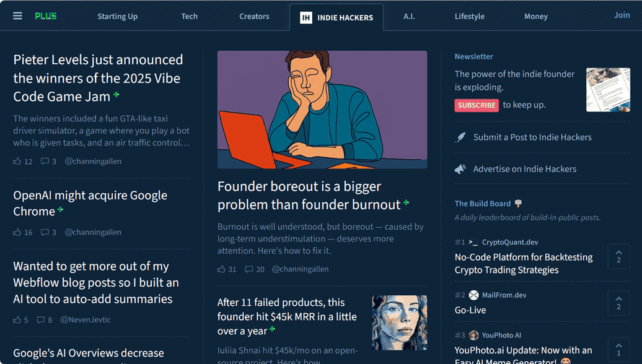Click the founder boreout article illustration

tap(322, 110)
